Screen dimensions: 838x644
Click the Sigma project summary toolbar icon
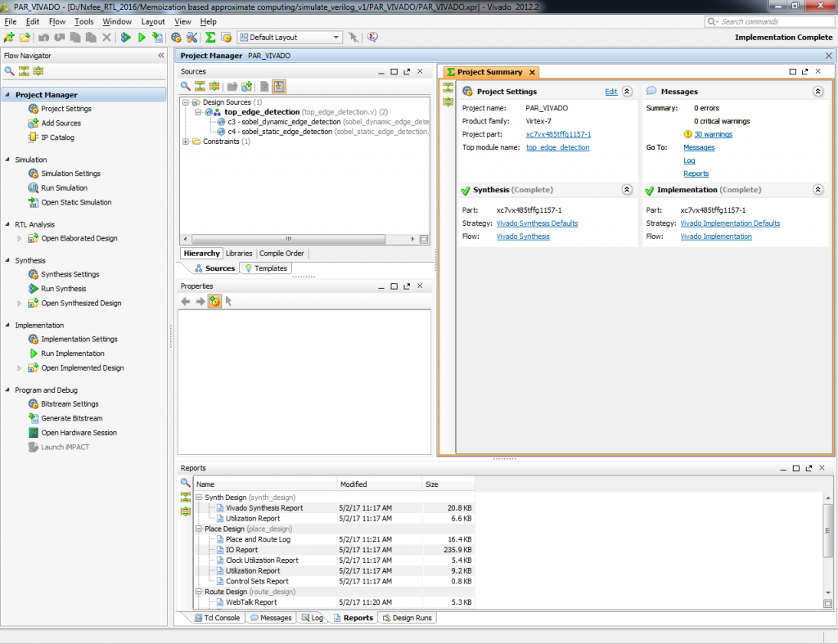pyautogui.click(x=210, y=38)
